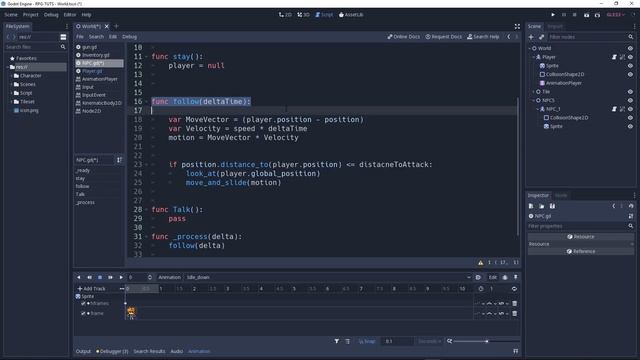This screenshot has height=360, width=640.
Task: Click the warning icon in script status bar
Action: click(x=480, y=263)
